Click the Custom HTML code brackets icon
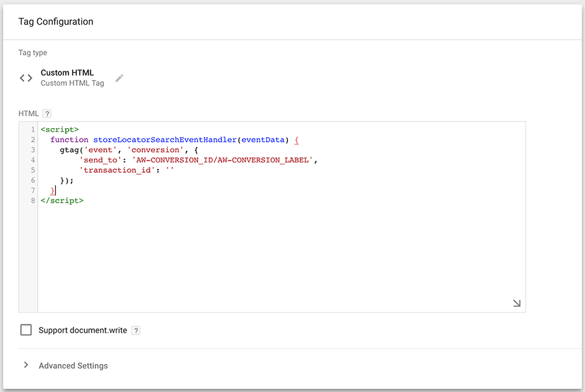The image size is (585, 392). click(26, 78)
